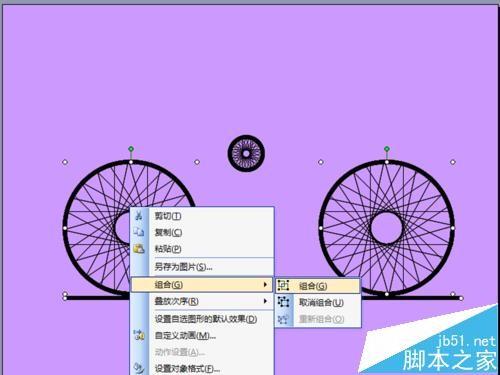Click the Group icon in submenu
This screenshot has height=375, width=500.
[x=283, y=285]
